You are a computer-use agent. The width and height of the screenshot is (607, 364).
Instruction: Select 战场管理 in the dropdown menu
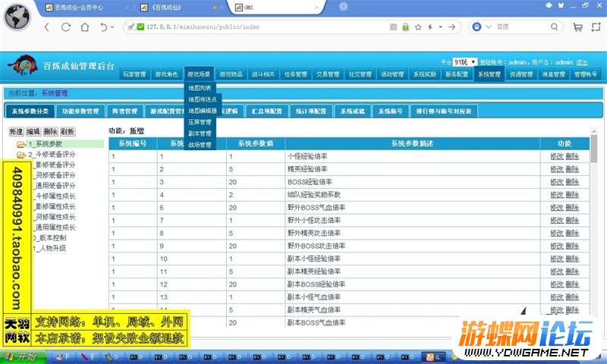pos(200,145)
